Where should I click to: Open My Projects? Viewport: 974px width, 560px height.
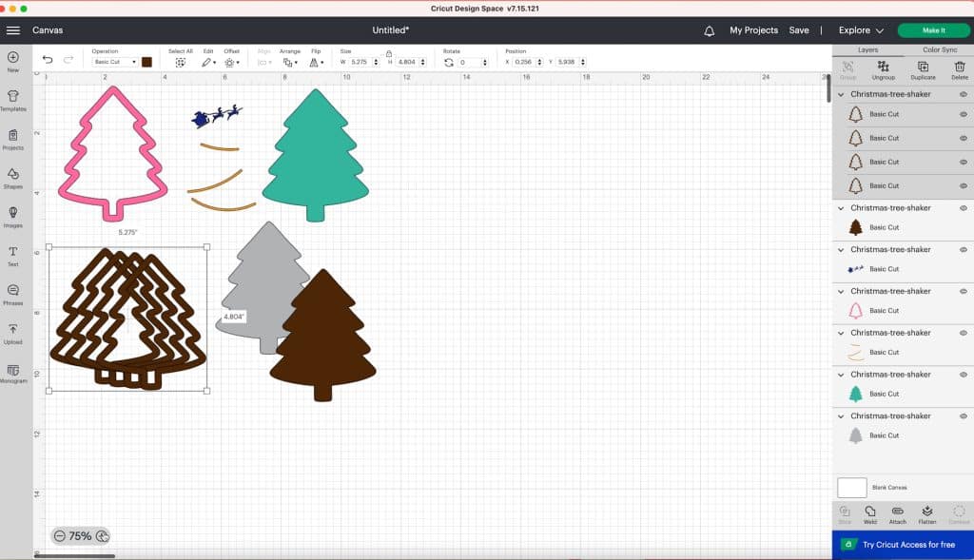click(753, 30)
